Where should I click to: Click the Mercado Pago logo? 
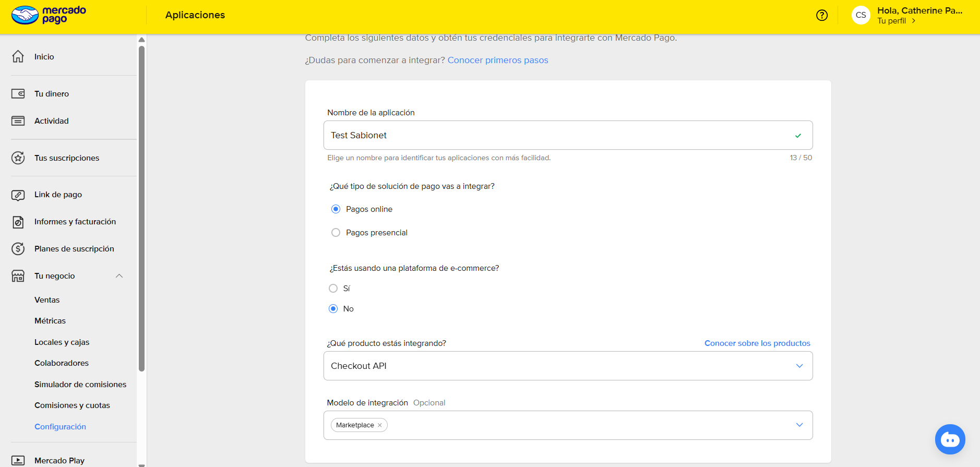tap(49, 15)
